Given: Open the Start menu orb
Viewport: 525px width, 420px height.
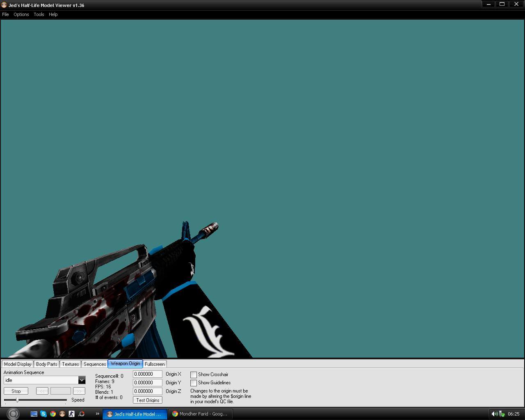Looking at the screenshot, I should (13, 414).
